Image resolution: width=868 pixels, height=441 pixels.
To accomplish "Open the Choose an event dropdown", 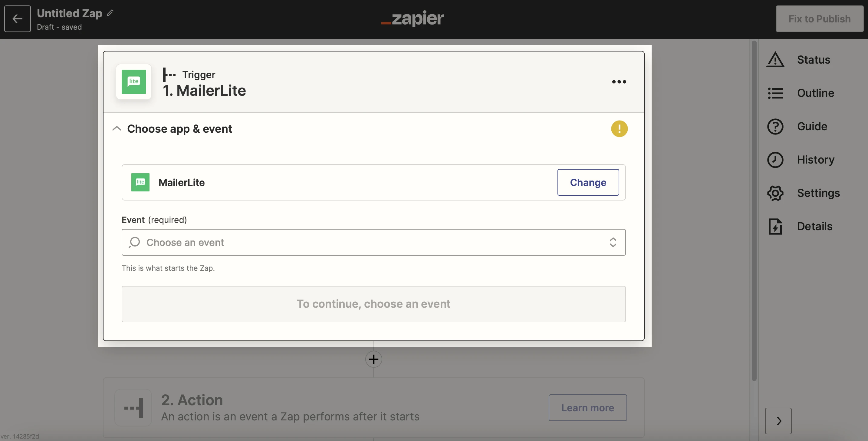I will pyautogui.click(x=373, y=242).
